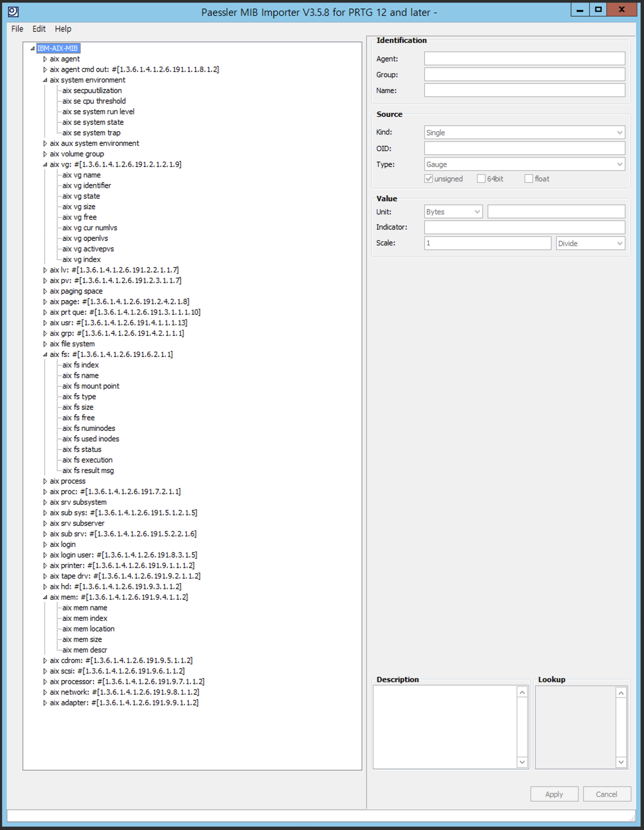
Task: Open the Scale Divide dropdown
Action: [591, 243]
